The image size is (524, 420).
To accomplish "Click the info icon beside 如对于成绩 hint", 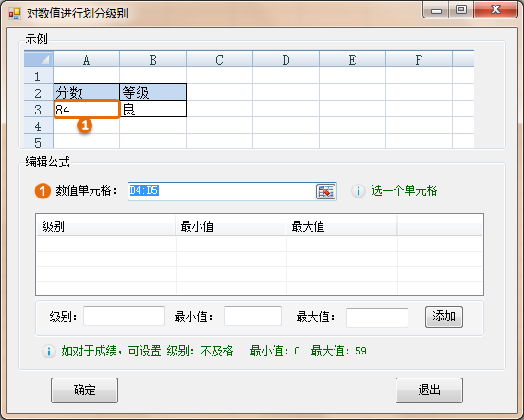I will pyautogui.click(x=49, y=351).
